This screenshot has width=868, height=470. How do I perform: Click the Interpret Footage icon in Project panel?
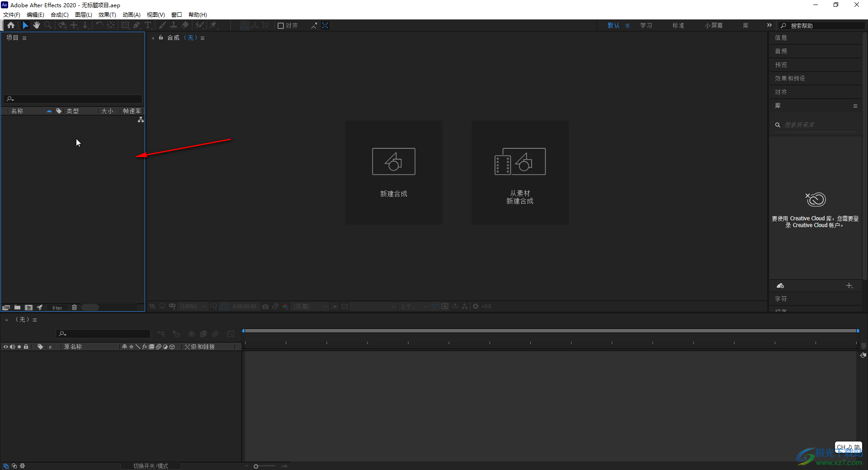(x=6, y=308)
